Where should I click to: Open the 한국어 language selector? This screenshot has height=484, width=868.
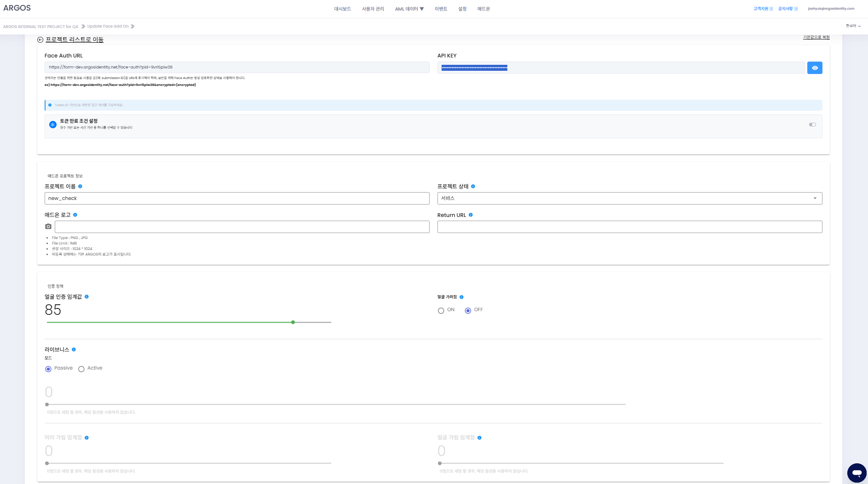click(853, 26)
